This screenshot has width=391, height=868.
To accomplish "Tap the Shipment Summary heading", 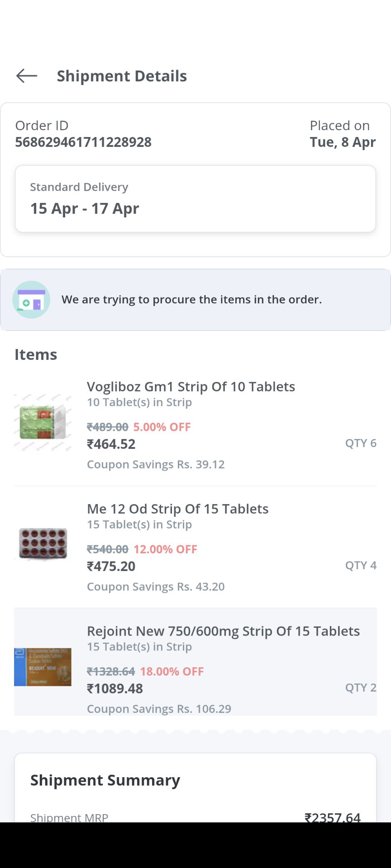I will (105, 780).
